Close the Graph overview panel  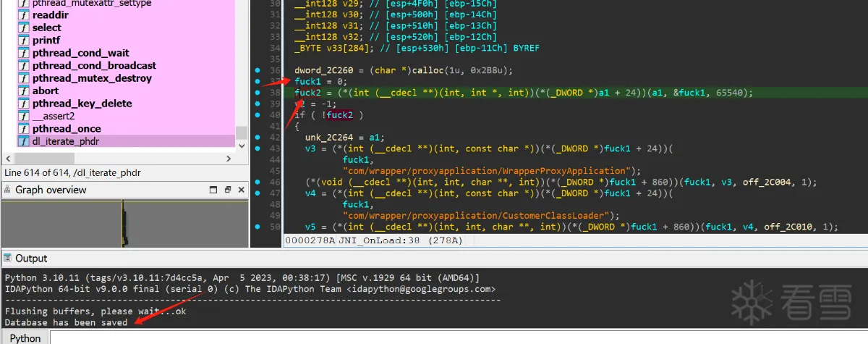click(x=242, y=190)
